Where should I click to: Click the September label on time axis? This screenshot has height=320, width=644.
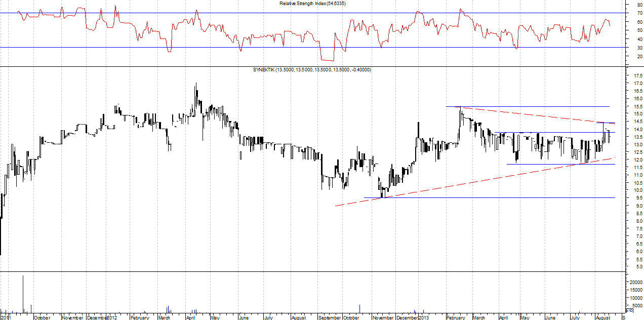coord(330,317)
